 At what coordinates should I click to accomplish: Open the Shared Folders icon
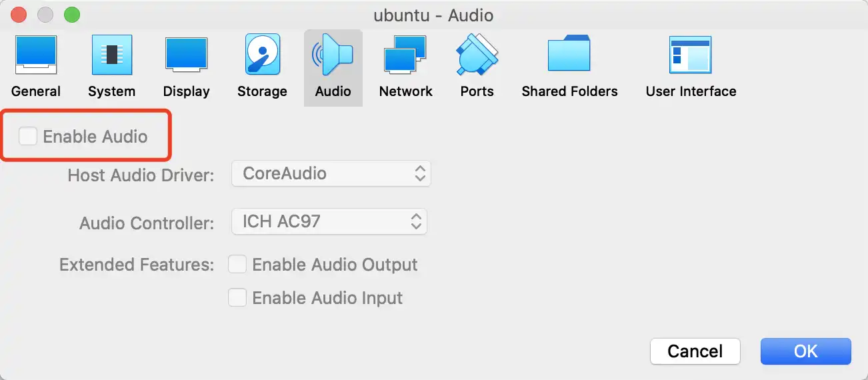569,55
